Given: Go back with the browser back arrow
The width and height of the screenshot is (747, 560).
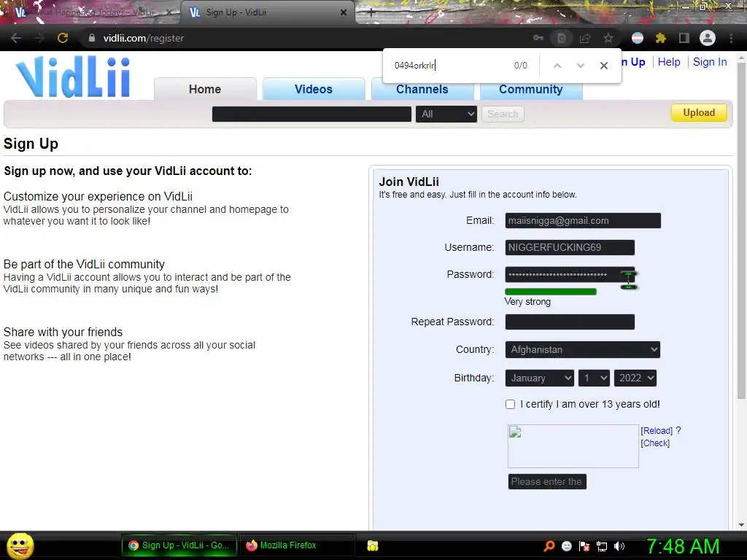Looking at the screenshot, I should 16,38.
